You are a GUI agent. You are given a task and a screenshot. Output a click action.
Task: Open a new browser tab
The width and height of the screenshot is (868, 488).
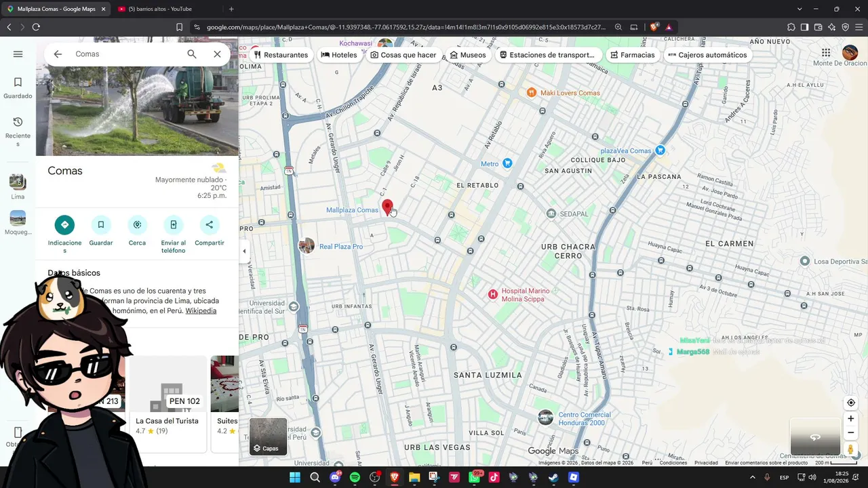coord(231,9)
